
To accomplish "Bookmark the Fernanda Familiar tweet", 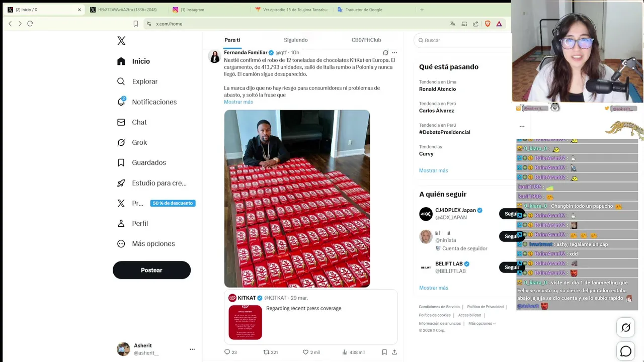I will coord(384,352).
